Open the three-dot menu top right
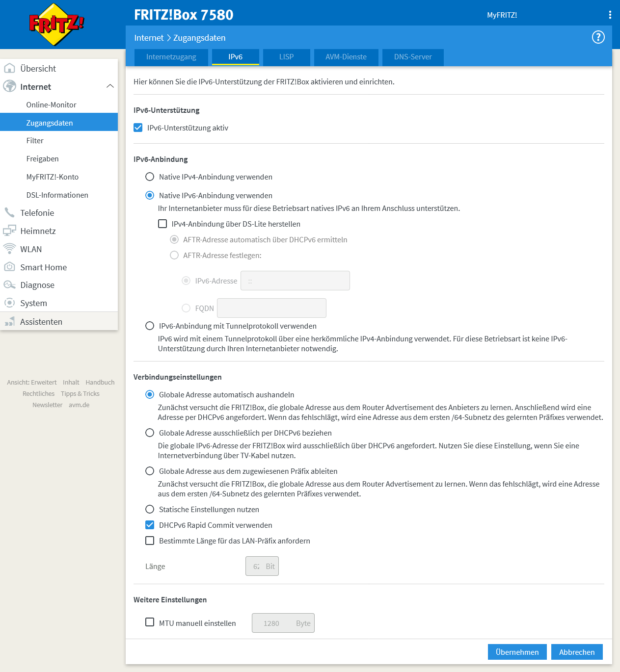The image size is (620, 672). [x=610, y=15]
